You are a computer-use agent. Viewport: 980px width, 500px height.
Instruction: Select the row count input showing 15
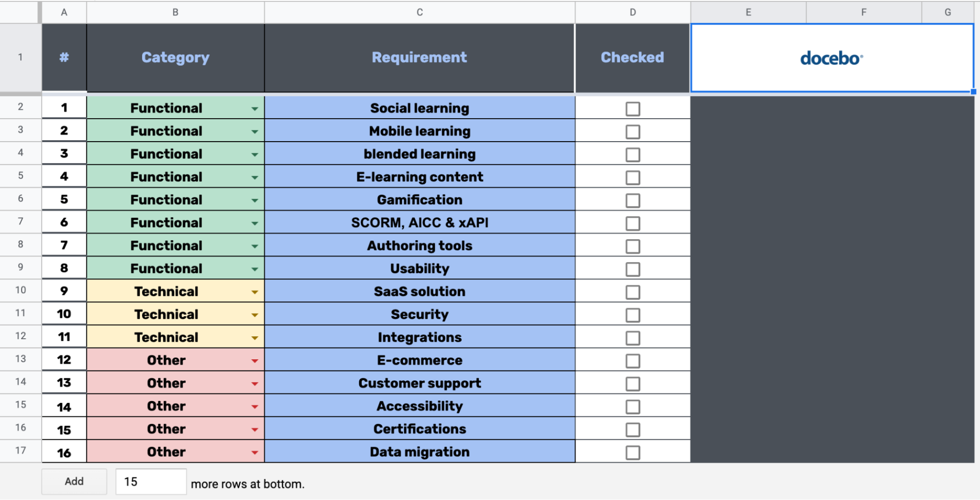(x=151, y=481)
